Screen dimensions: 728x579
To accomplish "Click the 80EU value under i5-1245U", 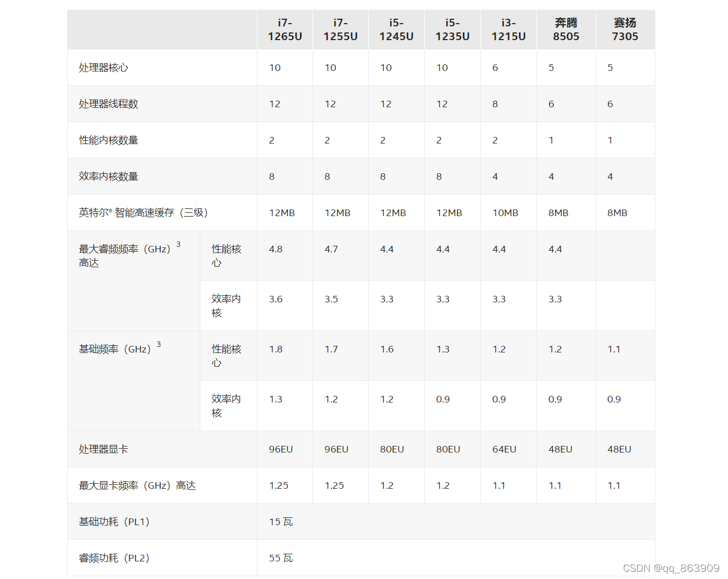I will point(392,449).
